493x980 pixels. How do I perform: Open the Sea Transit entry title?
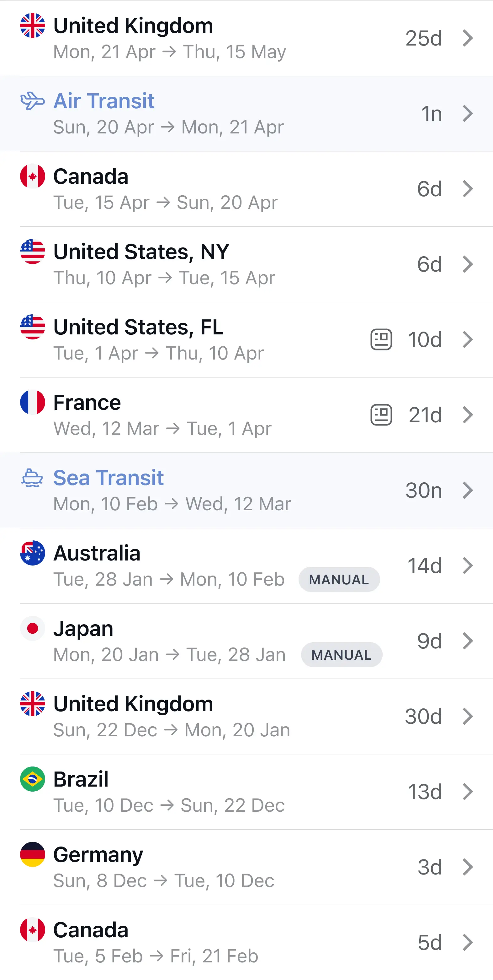(108, 478)
